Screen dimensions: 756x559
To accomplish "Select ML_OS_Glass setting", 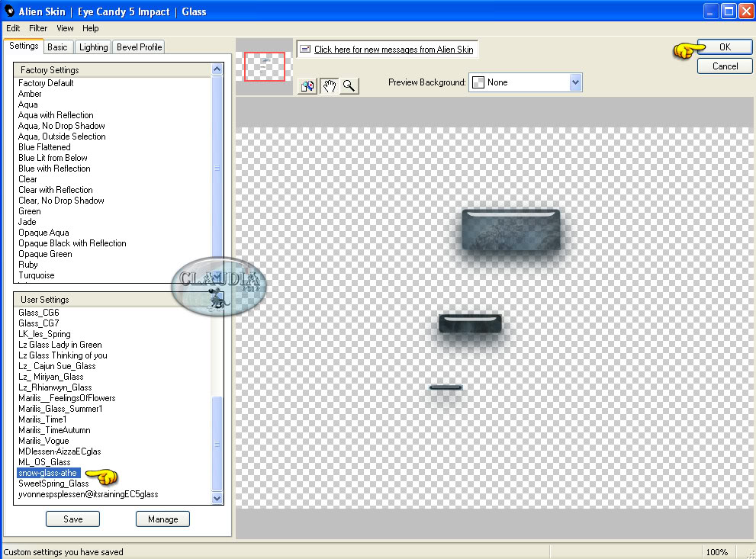I will point(44,461).
